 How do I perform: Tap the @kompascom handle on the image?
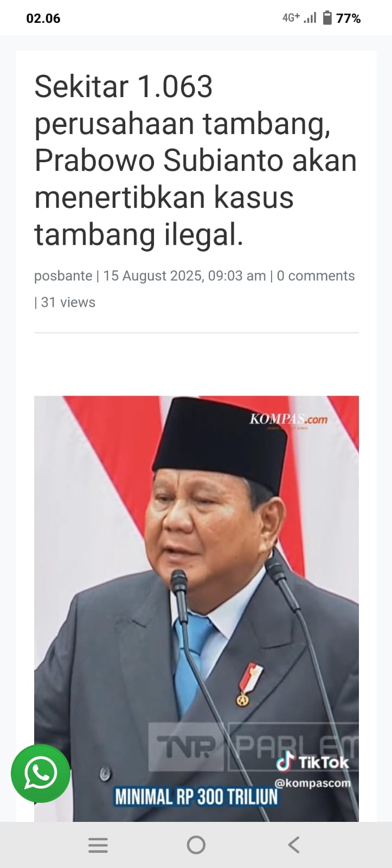pos(312,783)
